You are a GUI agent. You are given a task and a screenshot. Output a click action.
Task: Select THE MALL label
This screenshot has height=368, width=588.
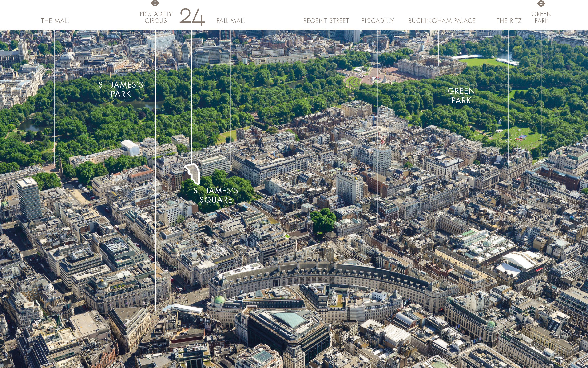click(x=55, y=21)
